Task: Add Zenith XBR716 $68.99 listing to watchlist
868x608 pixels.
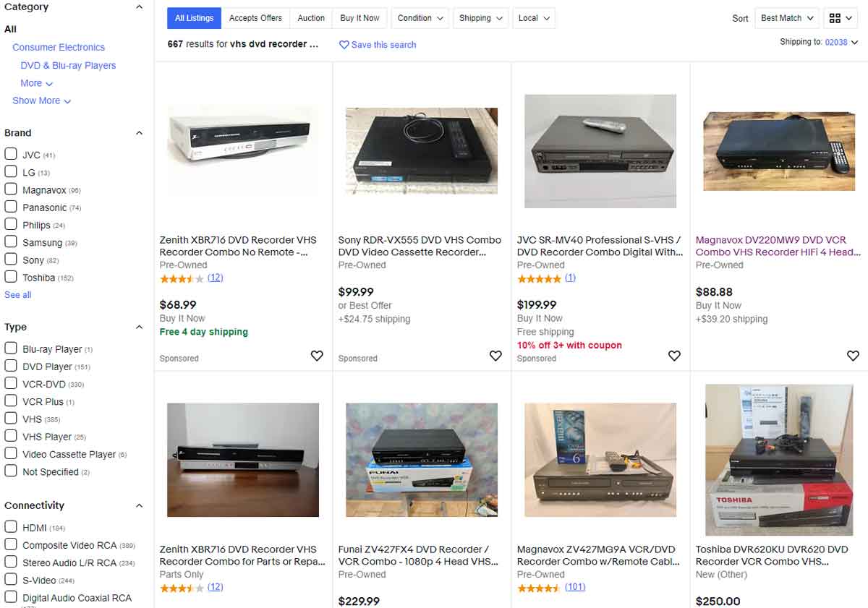Action: [317, 356]
